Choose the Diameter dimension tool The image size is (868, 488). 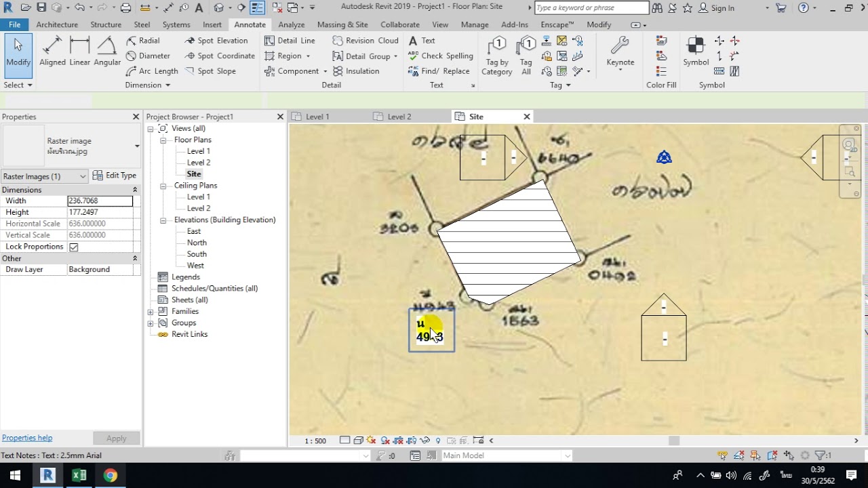tap(148, 56)
